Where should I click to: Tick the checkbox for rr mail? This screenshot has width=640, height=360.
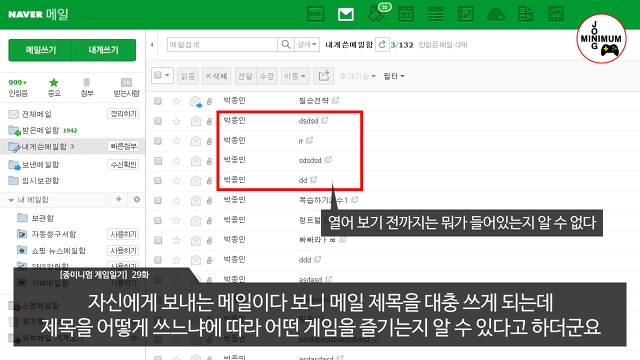[x=158, y=141]
